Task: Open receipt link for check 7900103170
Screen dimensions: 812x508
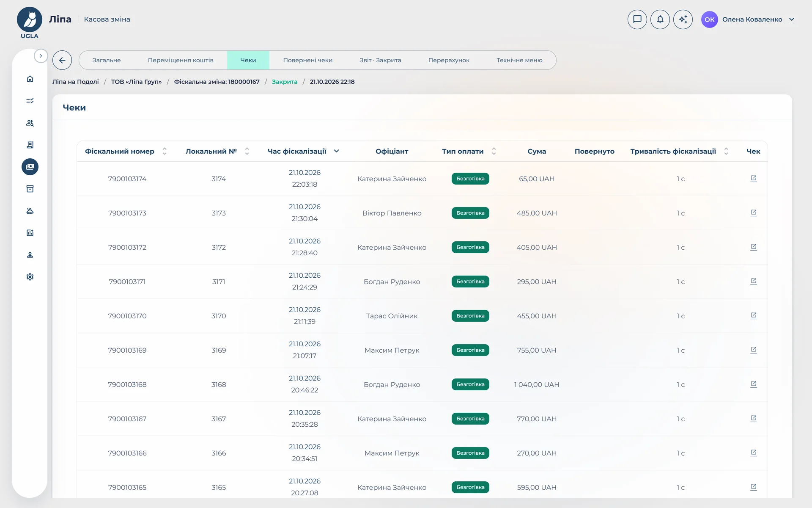Action: [x=753, y=315]
